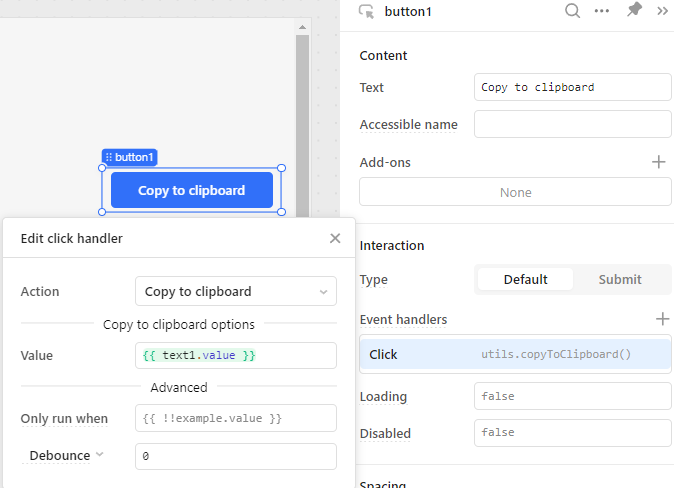Click the canvas scrollbar up arrow
This screenshot has width=674, height=488.
302,27
